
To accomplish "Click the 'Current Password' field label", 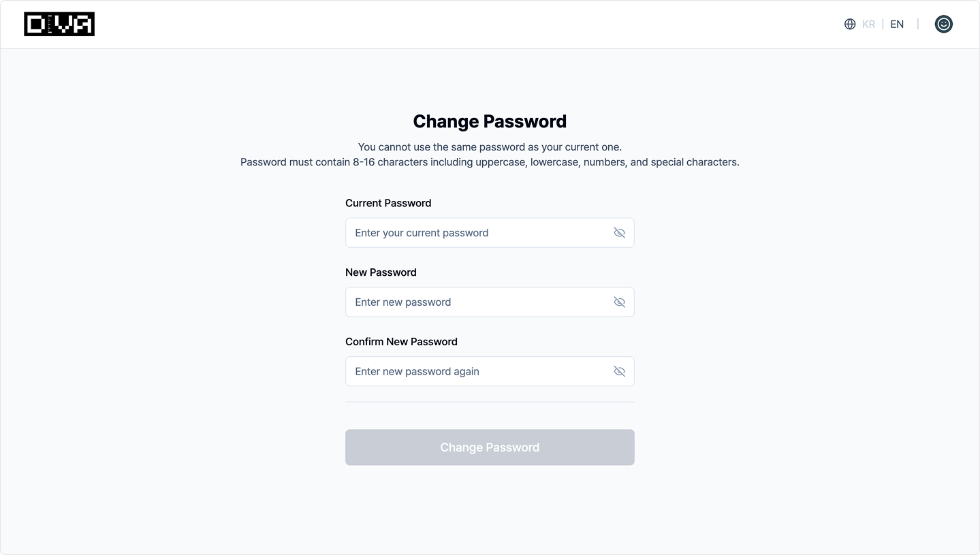I will pos(388,203).
